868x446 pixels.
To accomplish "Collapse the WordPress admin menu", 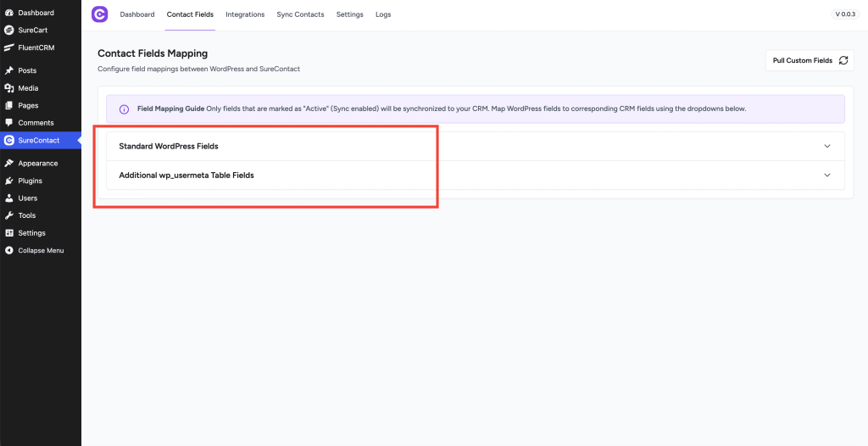I will coord(42,250).
